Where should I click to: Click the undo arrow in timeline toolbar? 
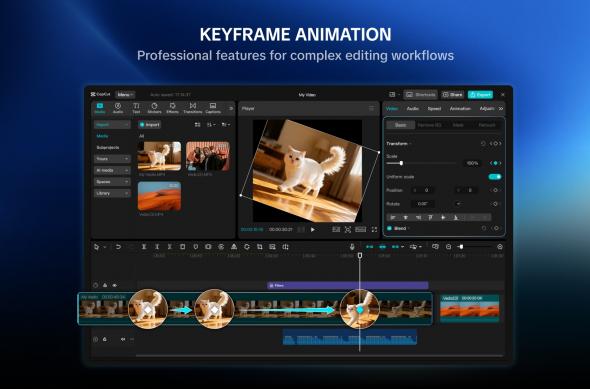(118, 247)
